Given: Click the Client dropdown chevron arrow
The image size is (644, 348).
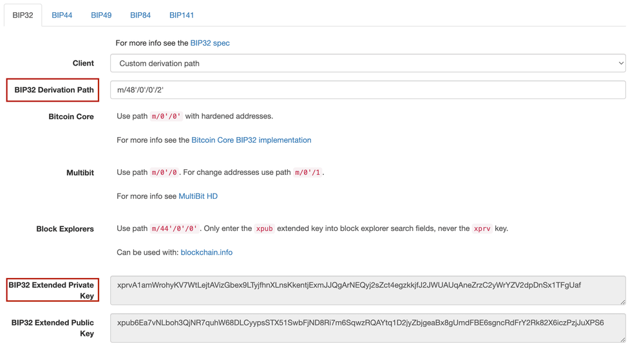Looking at the screenshot, I should [621, 63].
